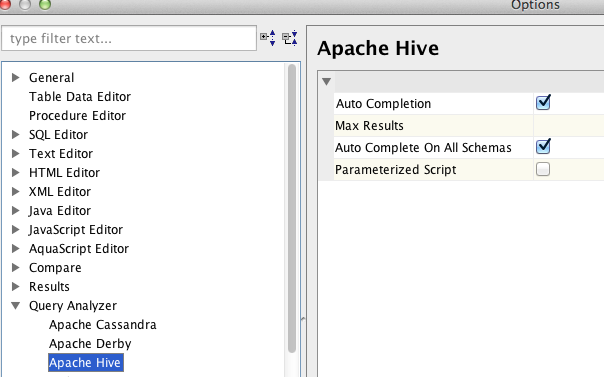This screenshot has height=377, width=604.
Task: Expand the Results node arrow
Action: click(15, 286)
